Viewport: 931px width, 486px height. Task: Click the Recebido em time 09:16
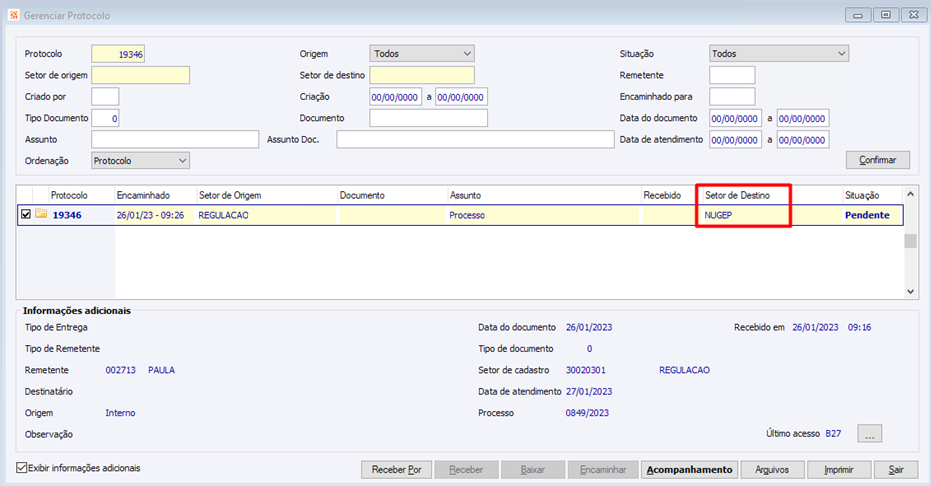coord(859,327)
